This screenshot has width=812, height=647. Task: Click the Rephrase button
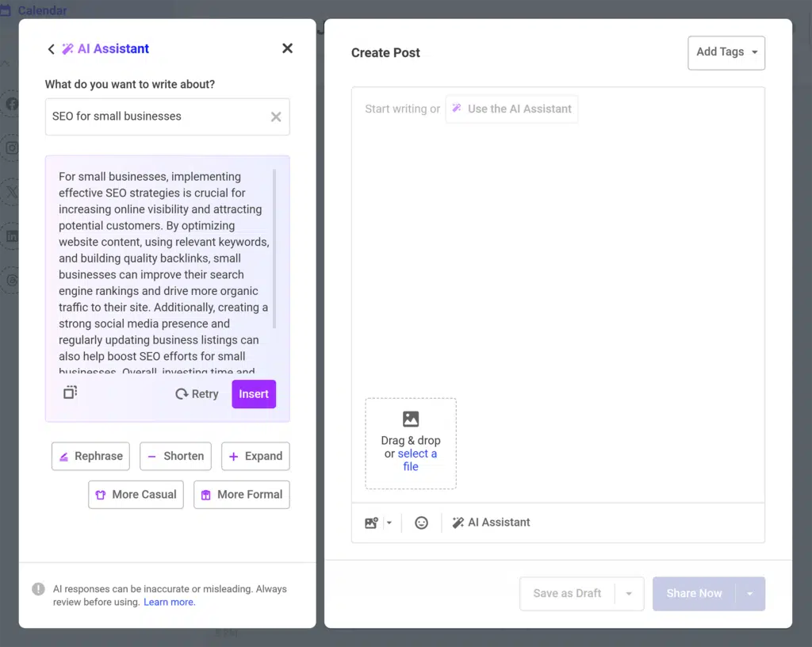coord(90,456)
